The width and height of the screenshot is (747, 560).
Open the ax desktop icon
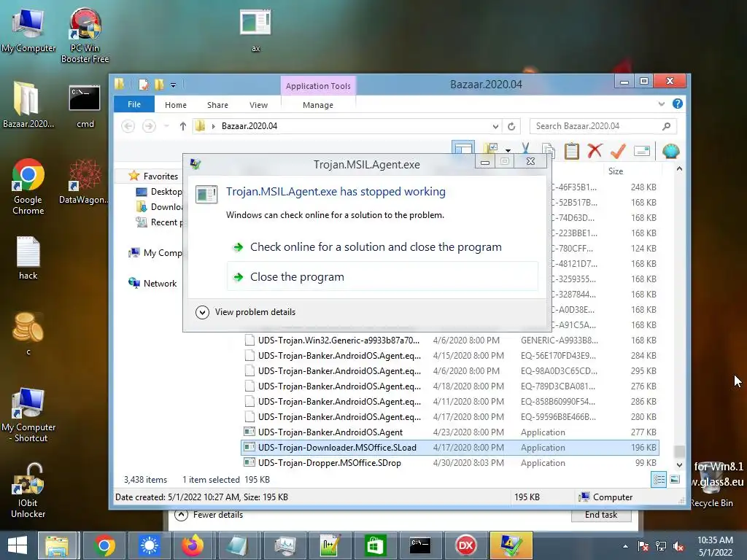[256, 30]
